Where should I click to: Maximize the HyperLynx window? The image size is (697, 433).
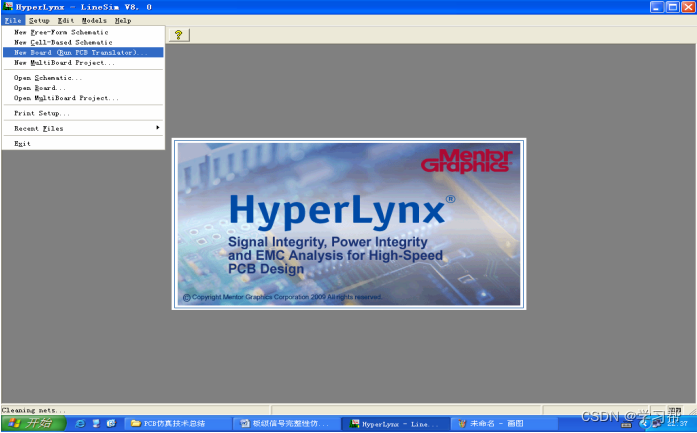click(x=673, y=7)
